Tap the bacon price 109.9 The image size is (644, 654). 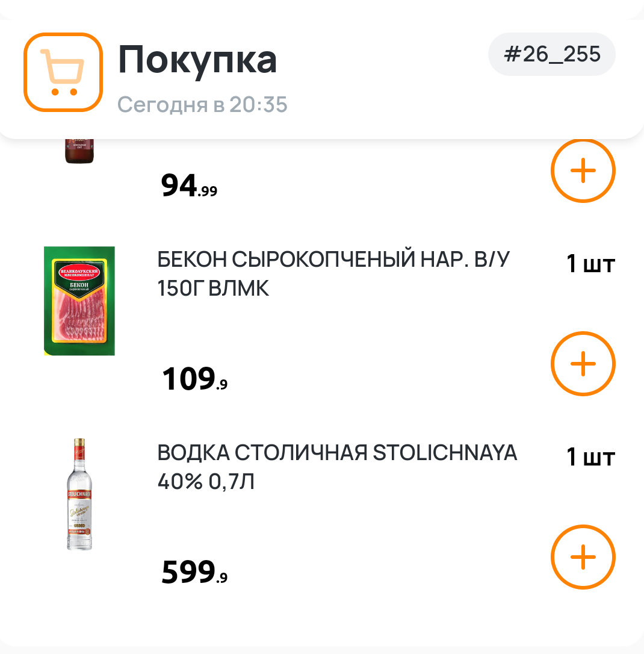coord(194,380)
